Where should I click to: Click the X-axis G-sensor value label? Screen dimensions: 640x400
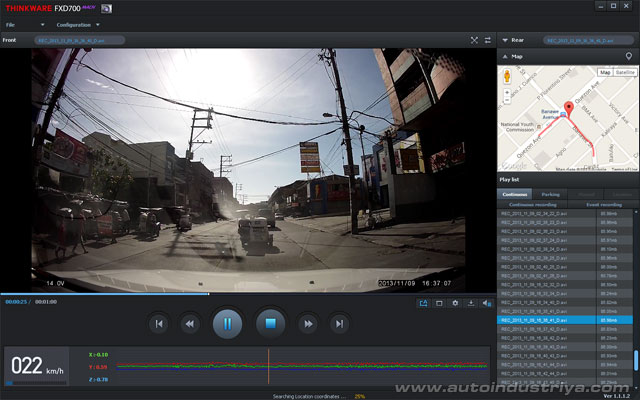point(98,355)
